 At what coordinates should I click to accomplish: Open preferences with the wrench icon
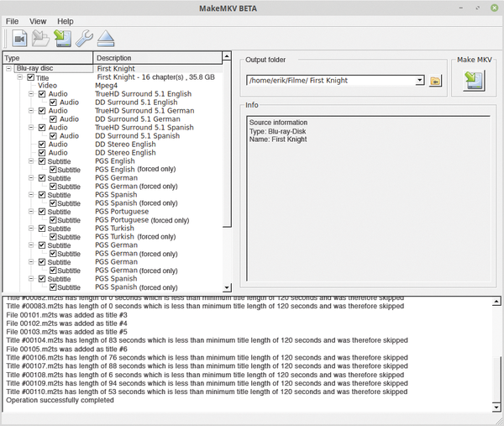(x=84, y=39)
